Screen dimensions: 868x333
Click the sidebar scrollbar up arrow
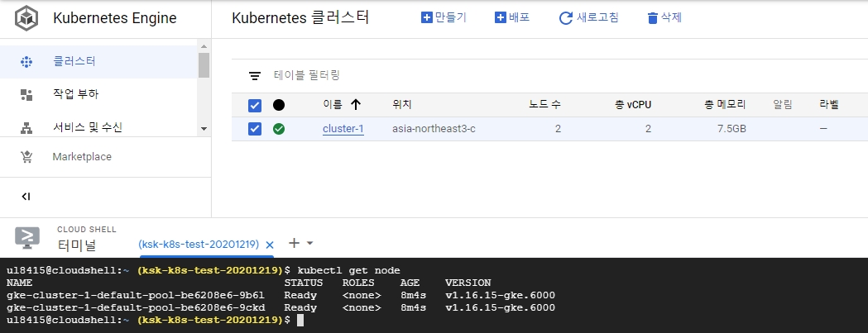tap(204, 46)
